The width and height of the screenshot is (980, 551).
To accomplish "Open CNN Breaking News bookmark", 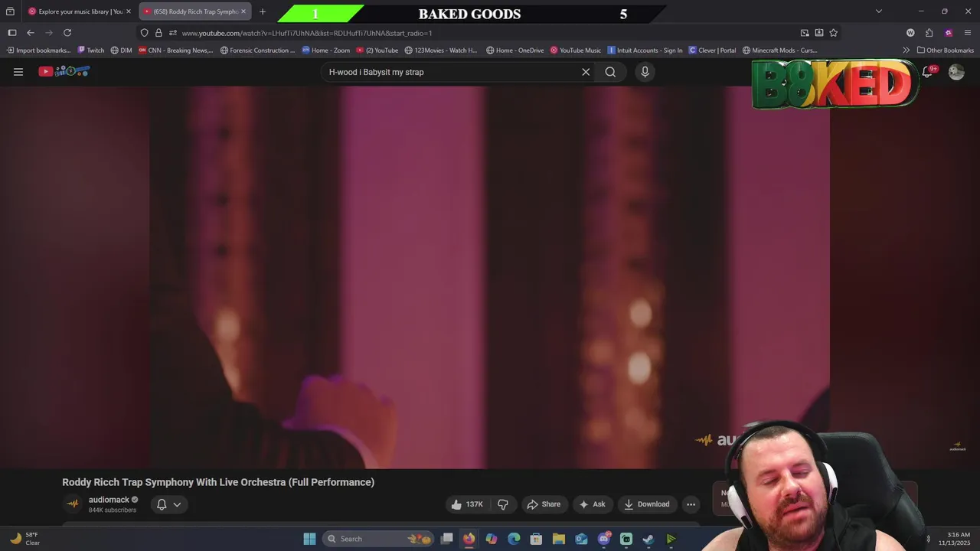I will [x=175, y=51].
